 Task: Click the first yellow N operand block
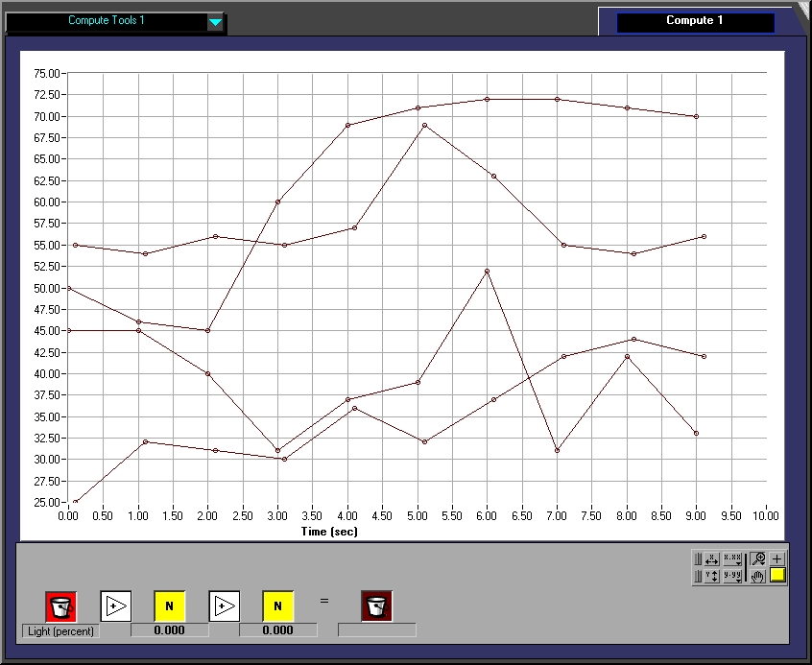[x=170, y=606]
